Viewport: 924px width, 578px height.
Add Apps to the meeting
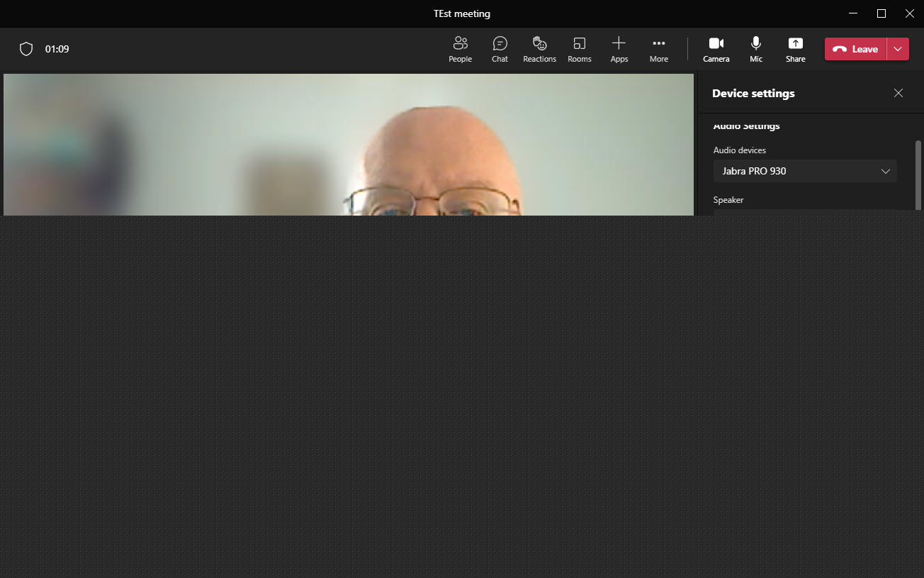pyautogui.click(x=619, y=49)
